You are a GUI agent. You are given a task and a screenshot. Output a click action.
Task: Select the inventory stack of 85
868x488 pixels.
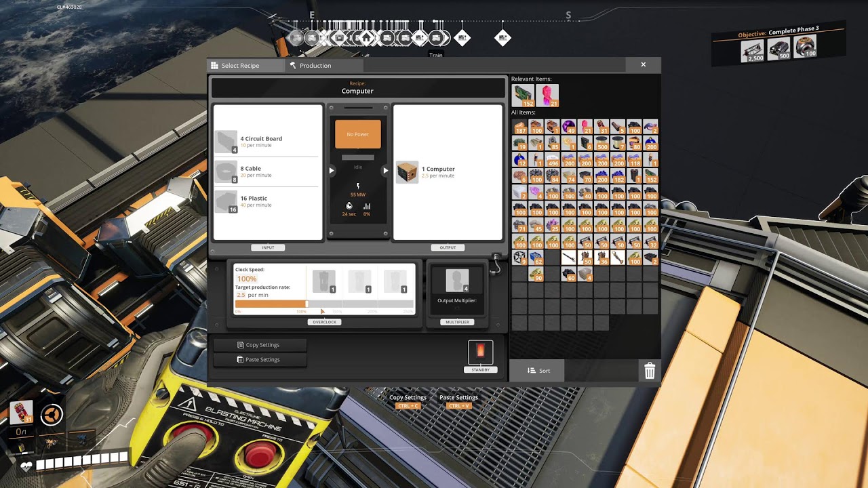click(553, 144)
